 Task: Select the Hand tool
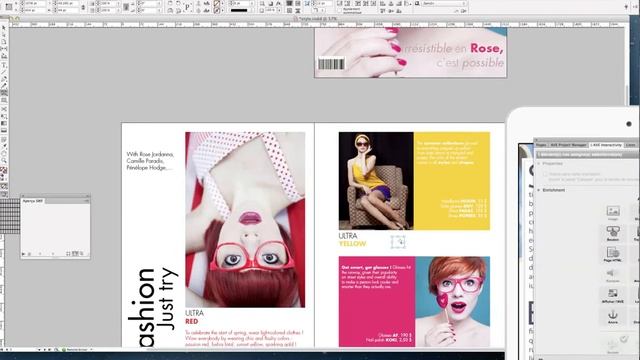click(x=4, y=154)
